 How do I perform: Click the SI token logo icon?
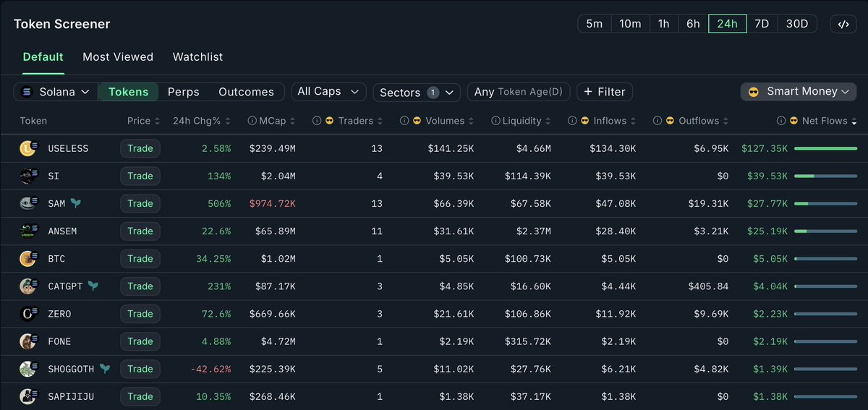point(27,176)
